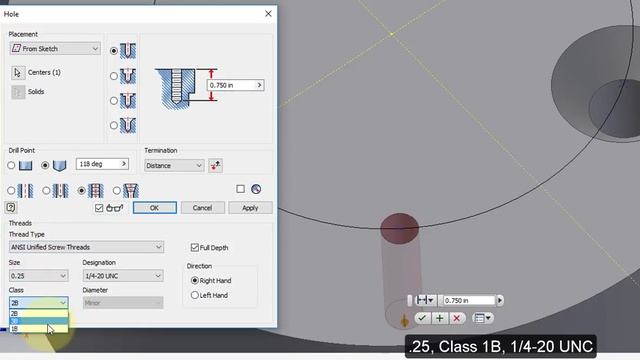Viewport: 640px width, 360px height.
Task: Open the depth value flyout arrow
Action: [259, 85]
